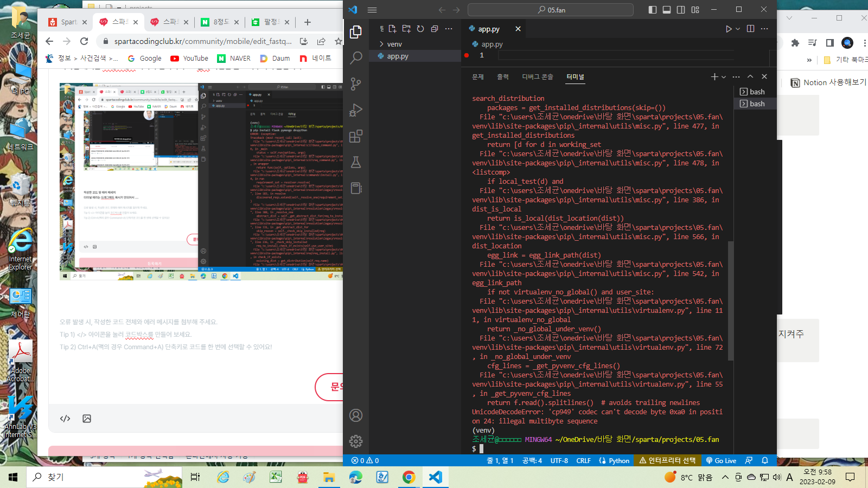Screen dimensions: 868x488
Task: Switch to the 문제 panel tab
Action: 477,77
